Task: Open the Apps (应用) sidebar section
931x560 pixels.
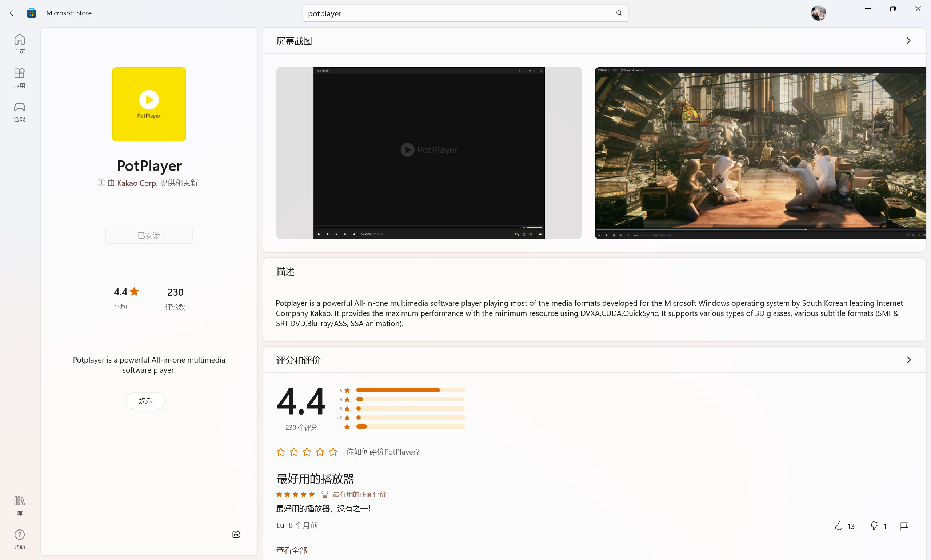Action: pyautogui.click(x=20, y=78)
